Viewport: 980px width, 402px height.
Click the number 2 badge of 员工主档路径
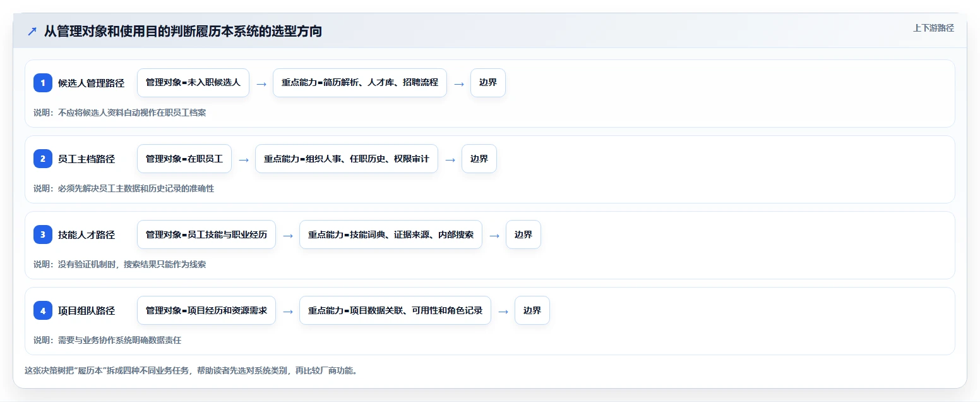point(43,159)
